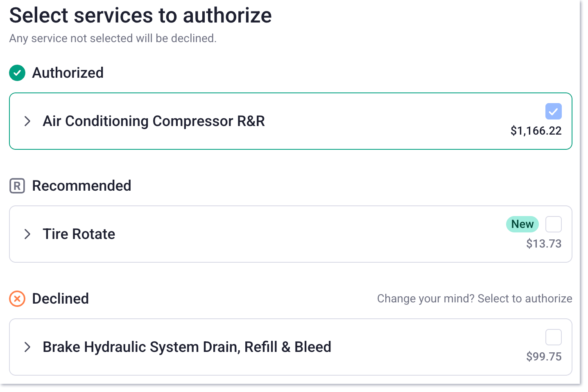Check the Brake Hydraulic System checkbox
The height and width of the screenshot is (392, 588).
point(553,337)
